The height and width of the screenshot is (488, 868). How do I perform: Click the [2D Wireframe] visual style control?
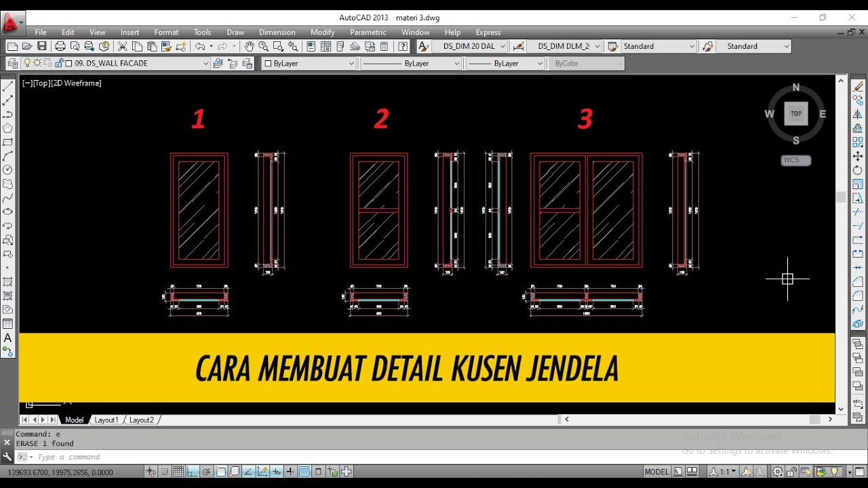tap(76, 83)
